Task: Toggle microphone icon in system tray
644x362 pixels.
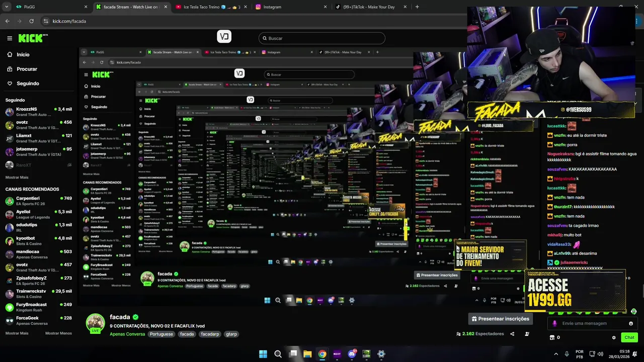Action: 567,354
